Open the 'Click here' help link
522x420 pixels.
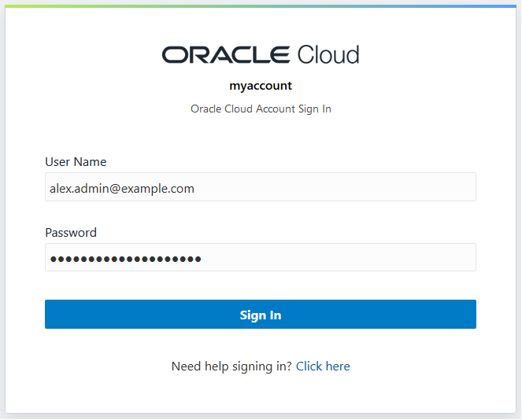click(x=323, y=367)
